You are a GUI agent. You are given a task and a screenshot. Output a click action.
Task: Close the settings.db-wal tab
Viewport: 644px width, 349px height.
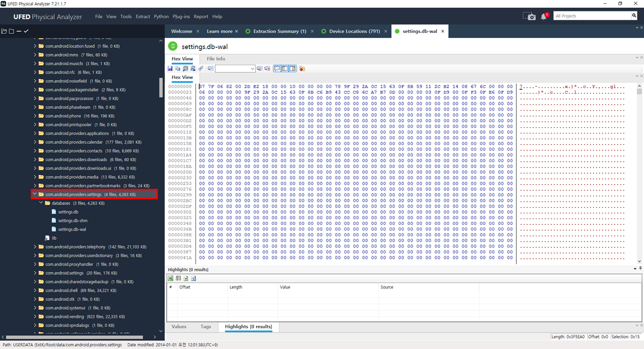[443, 31]
